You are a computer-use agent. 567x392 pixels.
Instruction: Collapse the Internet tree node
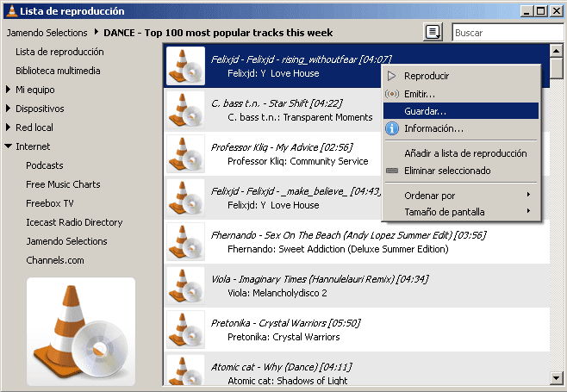pyautogui.click(x=9, y=146)
